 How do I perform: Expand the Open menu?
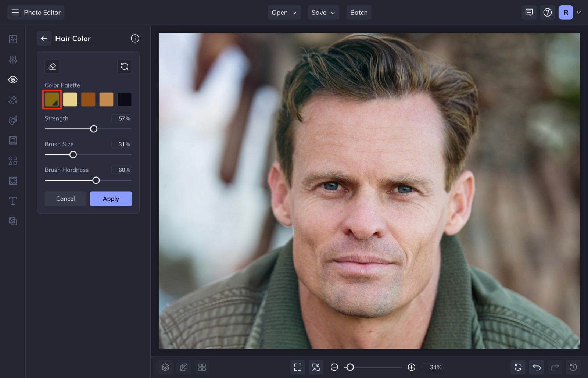[x=284, y=12]
